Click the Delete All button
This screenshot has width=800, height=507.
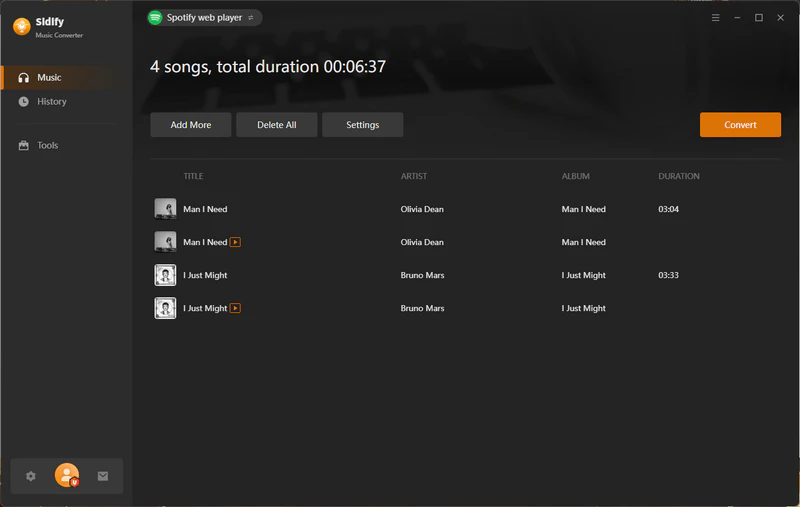point(277,125)
